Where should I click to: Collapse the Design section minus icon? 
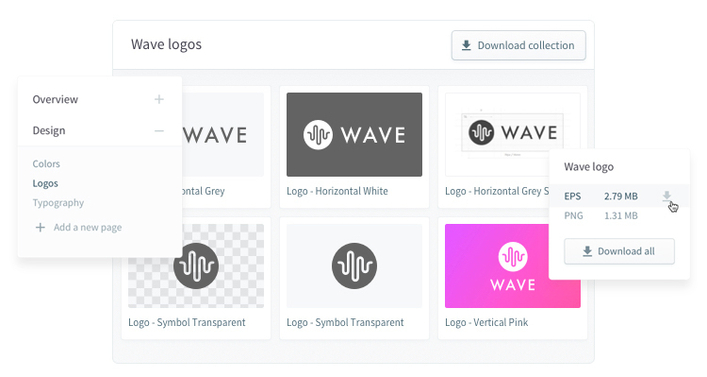point(159,131)
